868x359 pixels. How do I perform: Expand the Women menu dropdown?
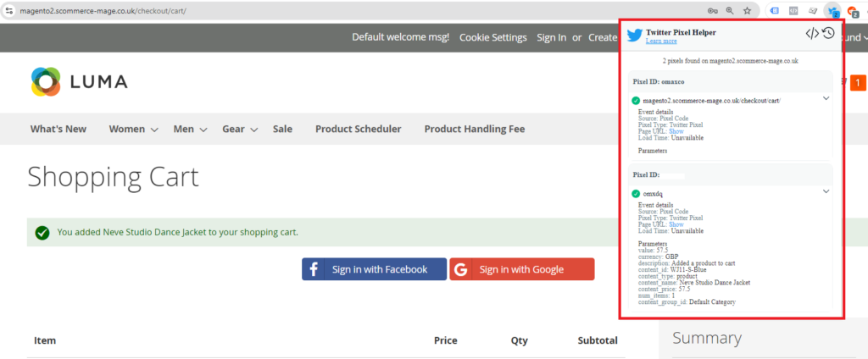pyautogui.click(x=133, y=130)
